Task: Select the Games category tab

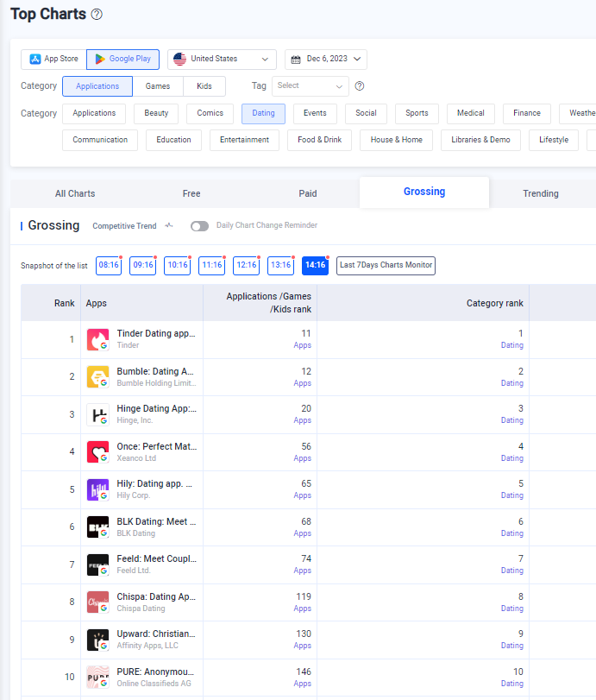Action: pos(158,86)
